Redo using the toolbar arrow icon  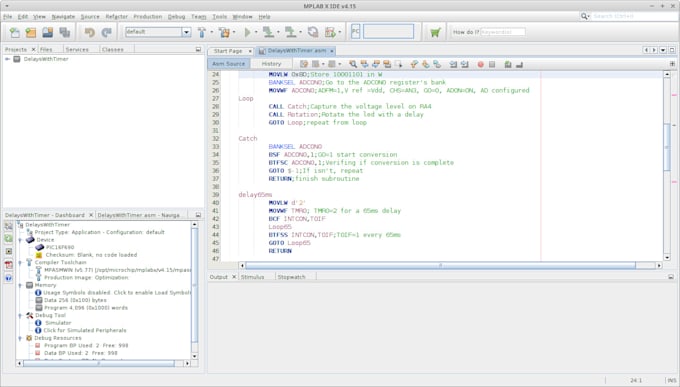tap(106, 32)
